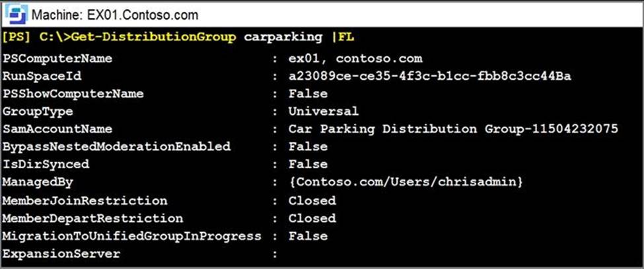The image size is (644, 269).
Task: Click the Exchange Management Shell title bar icon
Action: pos(17,15)
